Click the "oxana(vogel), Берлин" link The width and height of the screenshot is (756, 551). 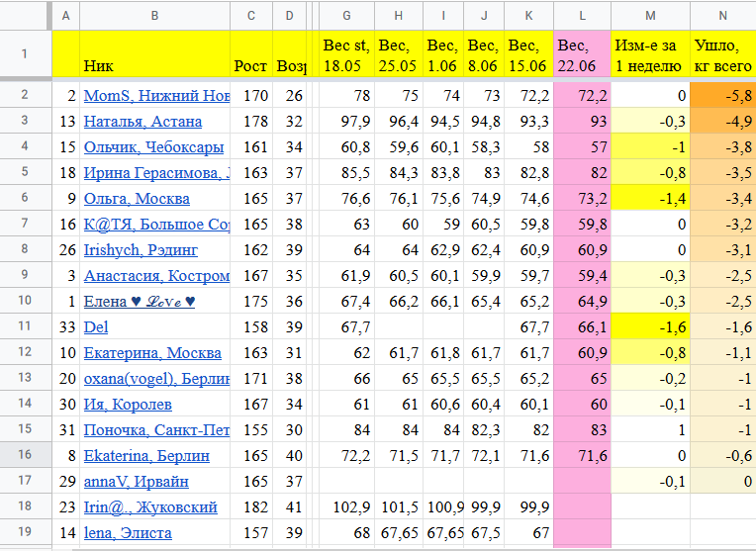tap(156, 379)
